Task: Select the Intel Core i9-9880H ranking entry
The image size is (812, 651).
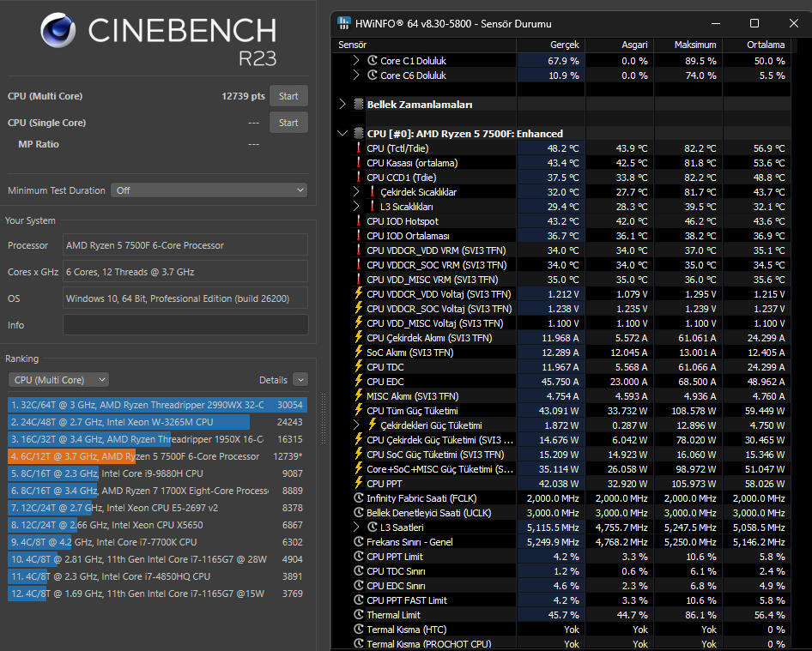Action: pyautogui.click(x=157, y=473)
